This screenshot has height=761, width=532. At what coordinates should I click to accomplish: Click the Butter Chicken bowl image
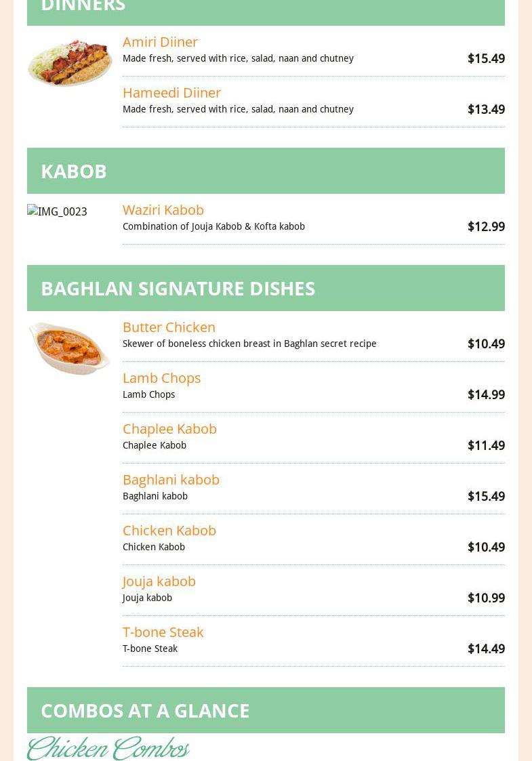pos(69,348)
